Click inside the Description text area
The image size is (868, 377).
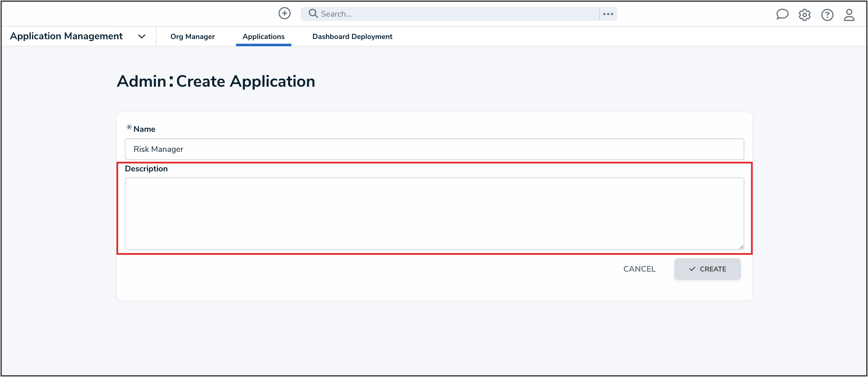click(434, 214)
